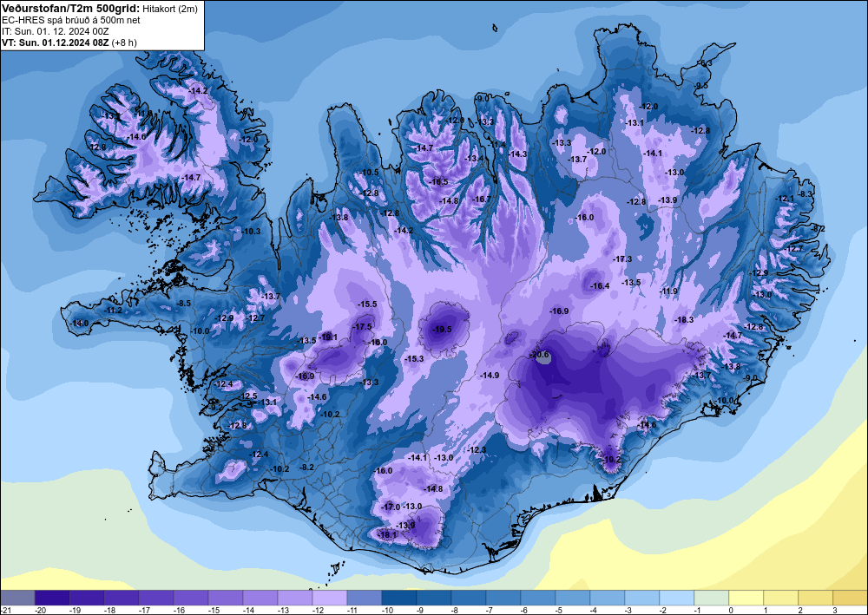
Task: Click the -12.1 temperature value
Action: [785, 199]
